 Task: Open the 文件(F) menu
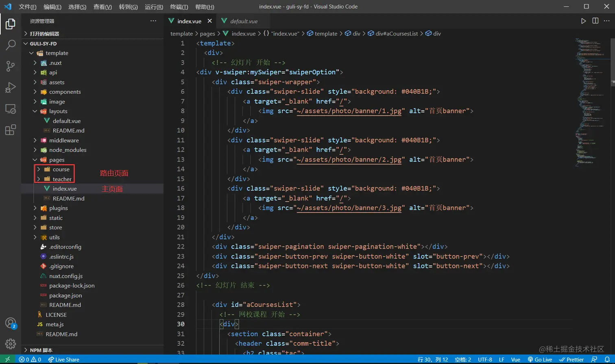28,7
